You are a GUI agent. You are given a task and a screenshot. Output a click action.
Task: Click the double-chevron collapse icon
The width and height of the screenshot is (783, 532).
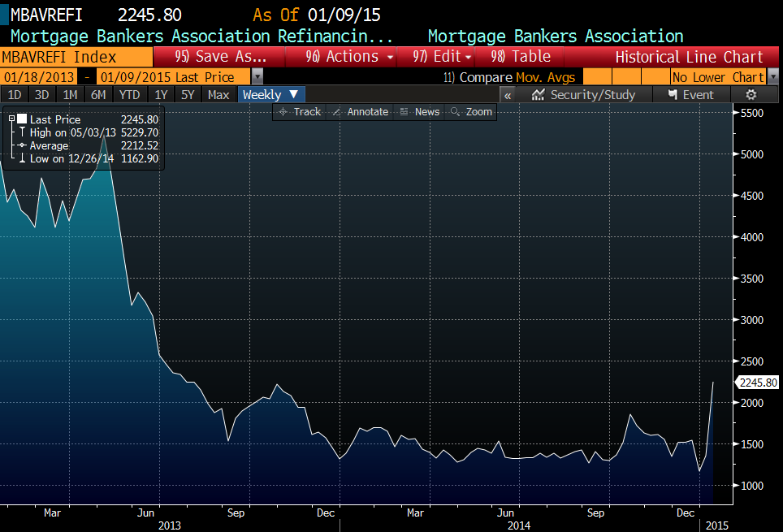[x=508, y=95]
